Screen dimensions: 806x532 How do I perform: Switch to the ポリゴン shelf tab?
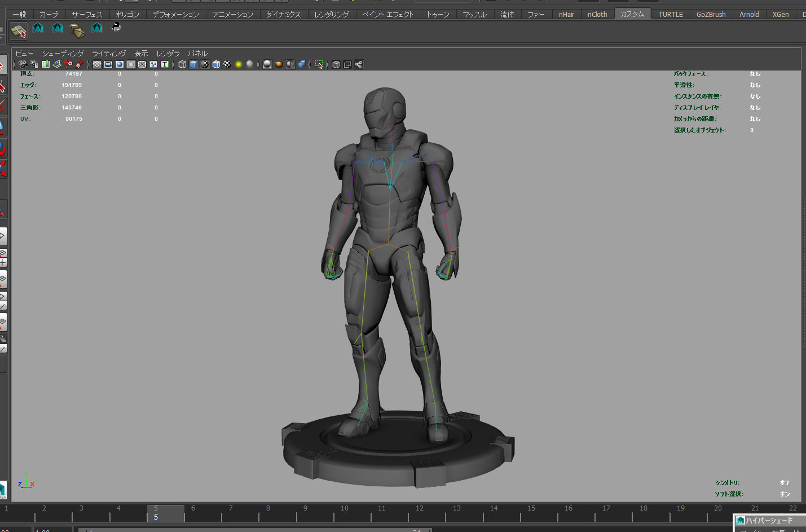pos(127,14)
